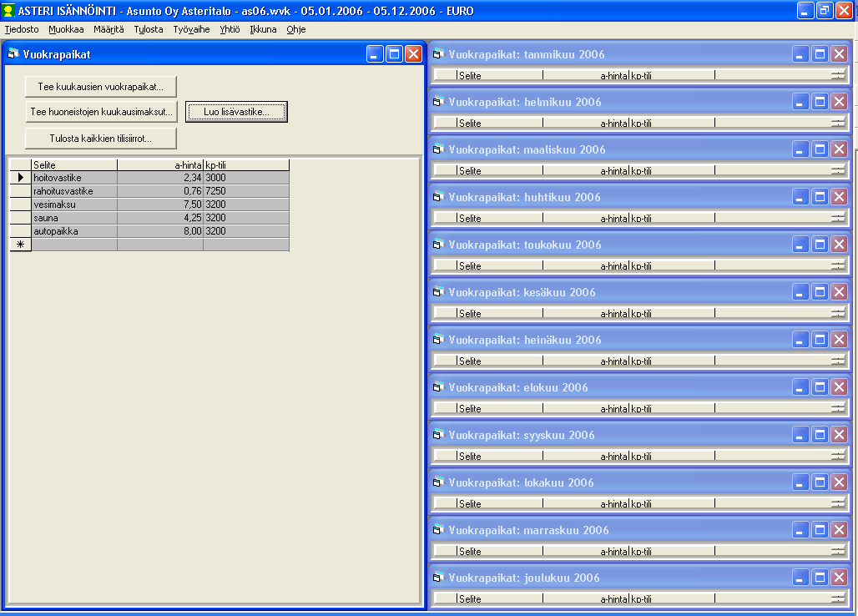Open the Ikkuna menu
Image resolution: width=858 pixels, height=616 pixels.
263,29
